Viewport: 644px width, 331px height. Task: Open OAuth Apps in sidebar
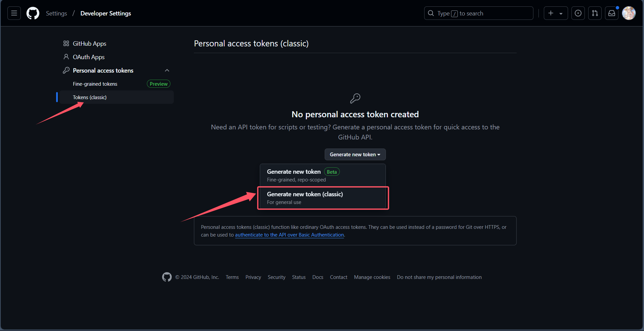coord(89,57)
